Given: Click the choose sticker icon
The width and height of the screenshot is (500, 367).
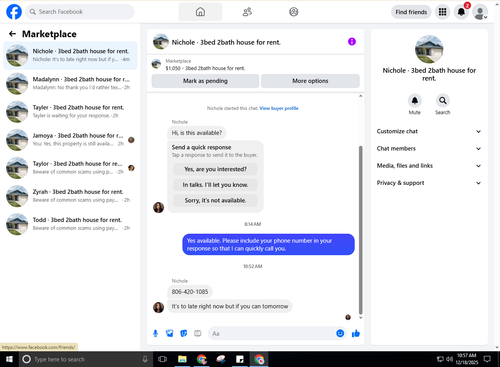Looking at the screenshot, I should point(184,333).
